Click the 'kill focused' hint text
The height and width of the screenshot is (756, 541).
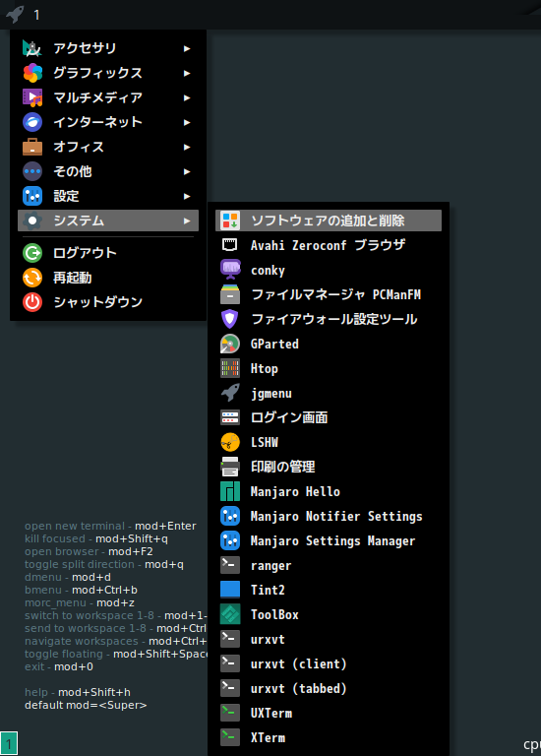click(x=55, y=538)
